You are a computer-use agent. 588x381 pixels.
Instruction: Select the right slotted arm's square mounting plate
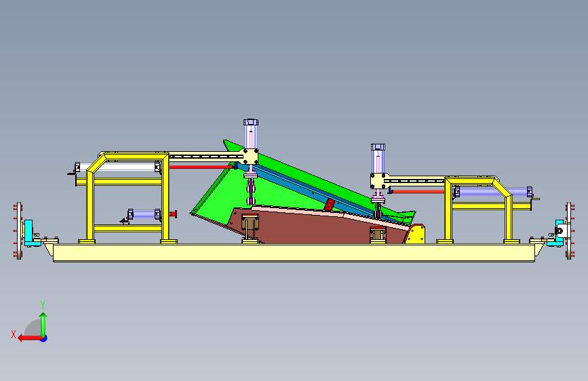(378, 181)
